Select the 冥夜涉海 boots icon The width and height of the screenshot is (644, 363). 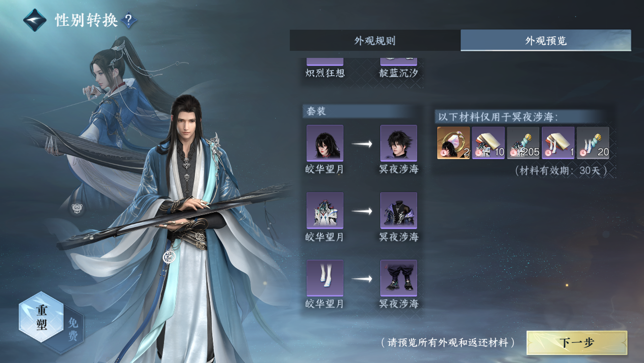coord(398,278)
